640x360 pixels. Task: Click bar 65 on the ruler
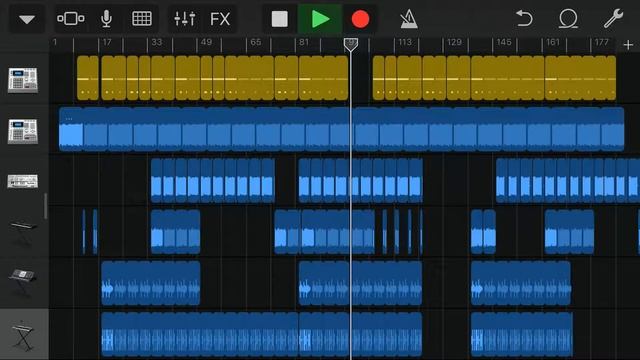256,42
